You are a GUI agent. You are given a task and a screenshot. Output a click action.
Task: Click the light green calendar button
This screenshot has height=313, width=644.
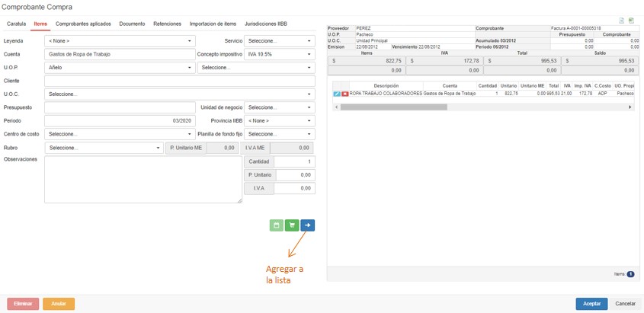pos(277,225)
